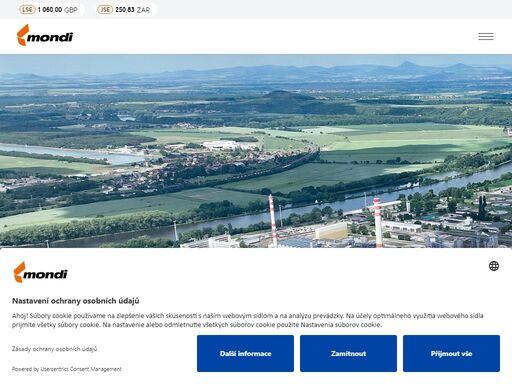The height and width of the screenshot is (384, 512).
Task: Open the language selector globe icon
Action: pos(494,266)
